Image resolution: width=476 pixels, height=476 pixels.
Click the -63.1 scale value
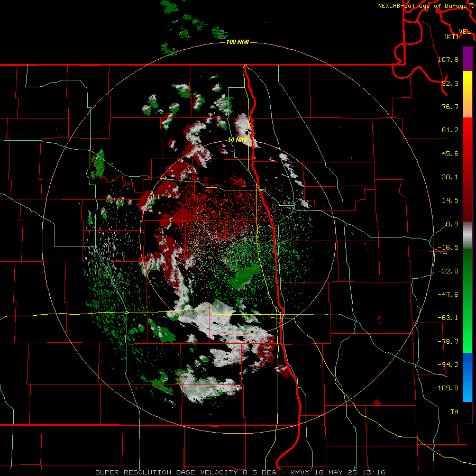point(448,318)
